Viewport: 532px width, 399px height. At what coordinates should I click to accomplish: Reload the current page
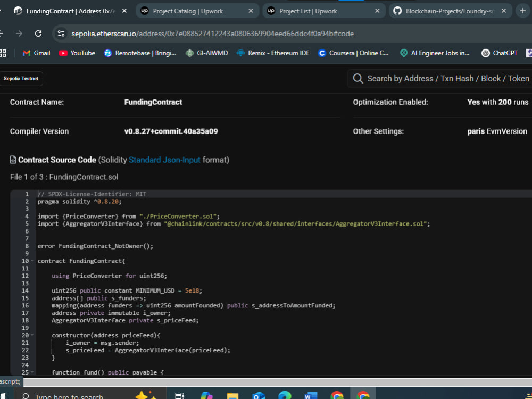click(x=38, y=34)
